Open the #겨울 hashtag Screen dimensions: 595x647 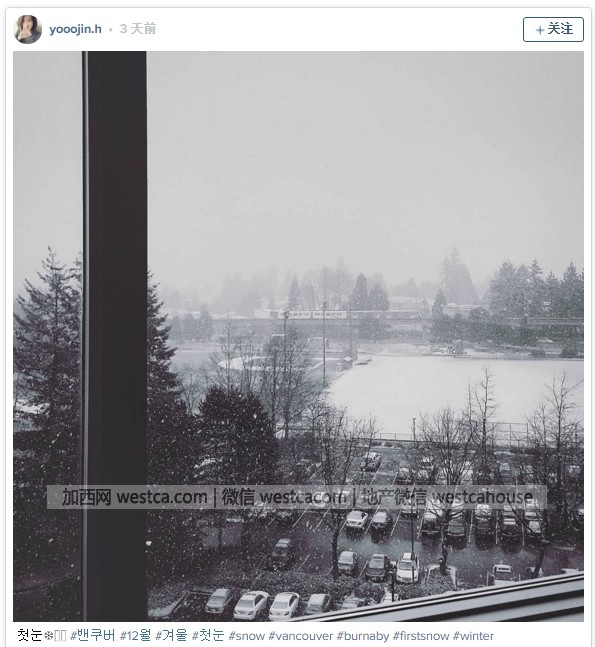(171, 635)
